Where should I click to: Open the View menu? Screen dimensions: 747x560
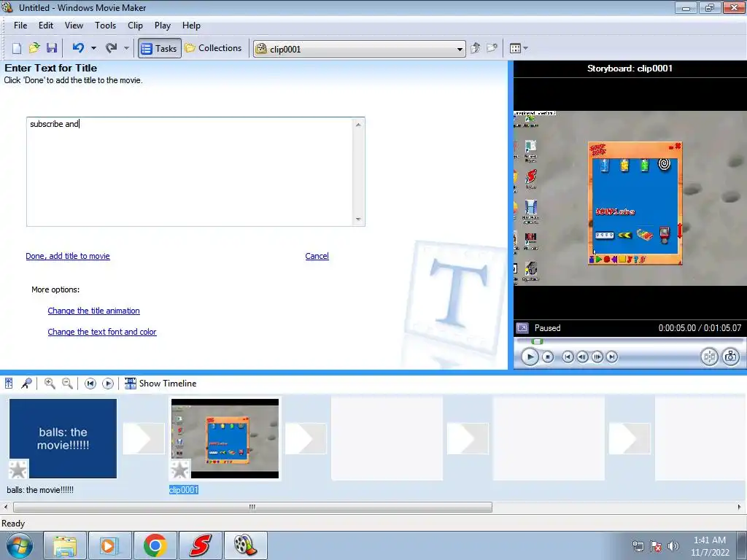point(74,26)
